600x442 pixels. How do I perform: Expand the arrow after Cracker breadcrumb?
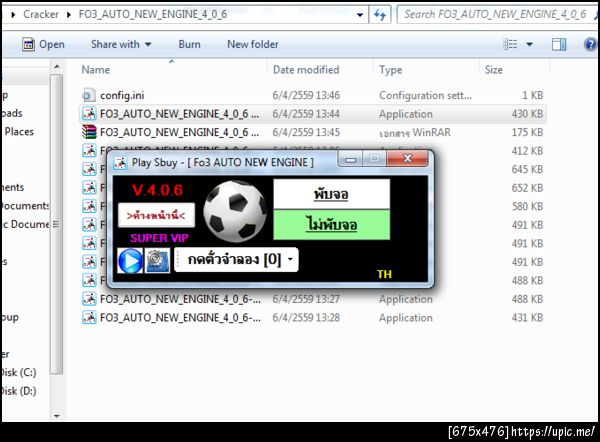pyautogui.click(x=68, y=15)
